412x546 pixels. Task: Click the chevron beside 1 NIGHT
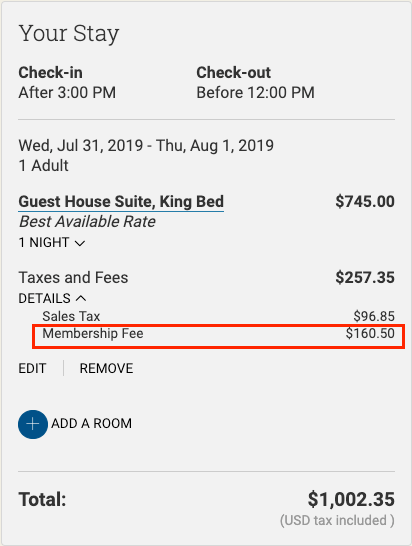tap(80, 243)
